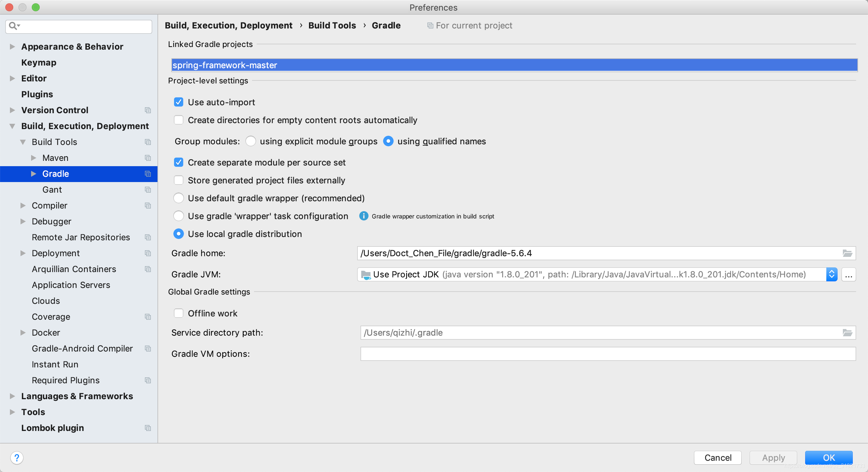
Task: Click the Plugins menu item
Action: [x=37, y=94]
